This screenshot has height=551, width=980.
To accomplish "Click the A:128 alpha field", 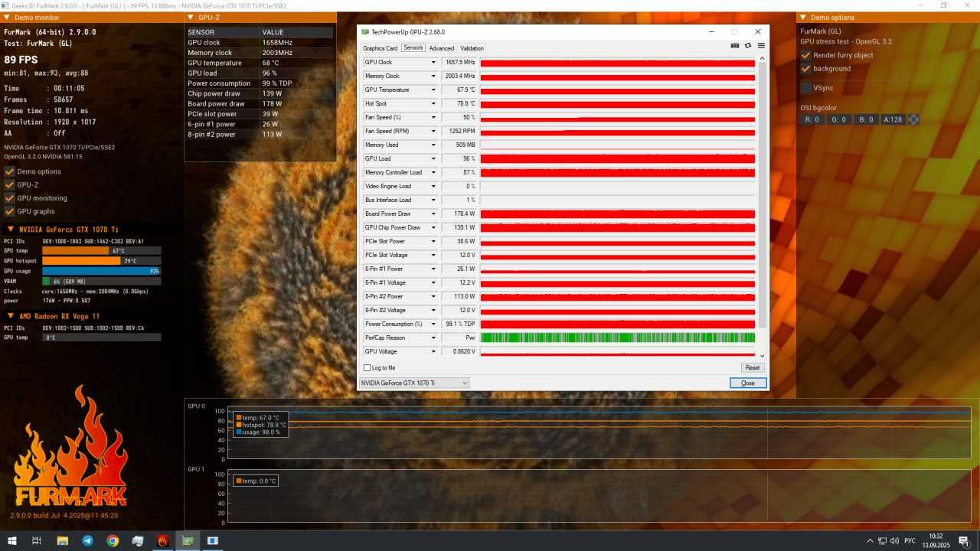I will point(893,119).
